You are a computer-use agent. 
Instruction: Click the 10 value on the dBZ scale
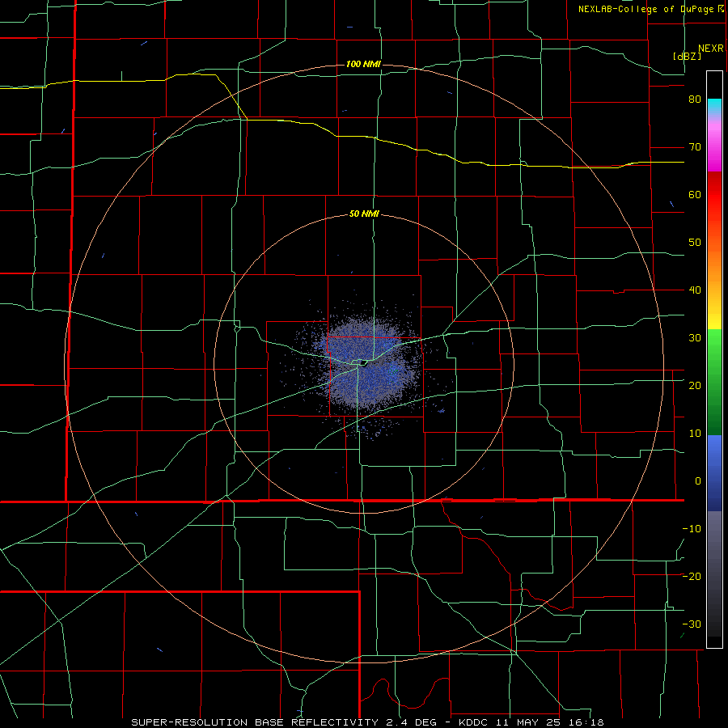click(x=695, y=434)
